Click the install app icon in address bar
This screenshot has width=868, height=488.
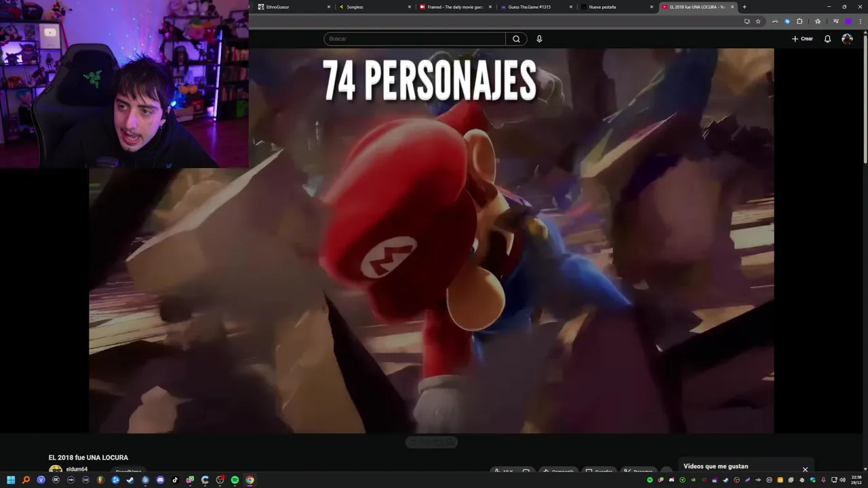point(747,21)
